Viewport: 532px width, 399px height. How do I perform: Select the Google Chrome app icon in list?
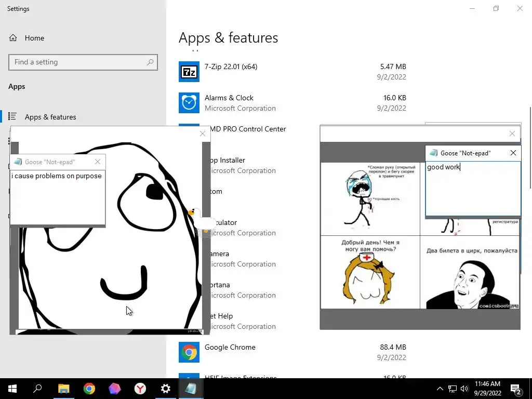point(189,352)
